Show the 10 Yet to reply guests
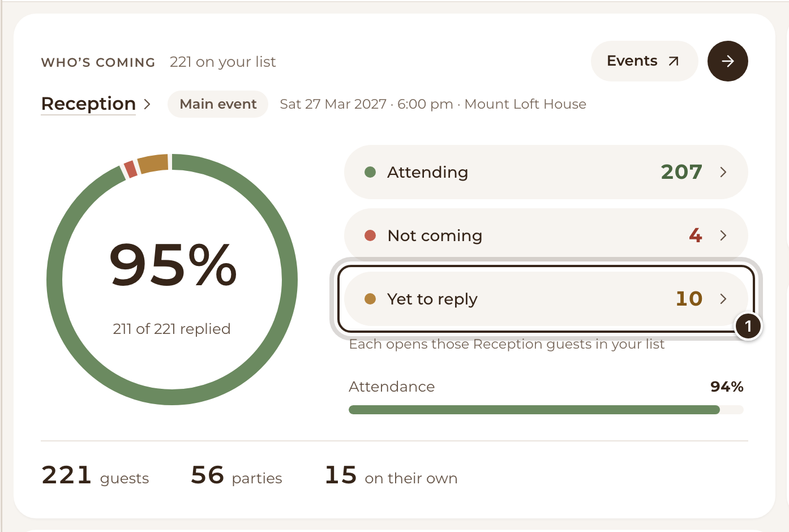This screenshot has width=789, height=532. [x=546, y=299]
